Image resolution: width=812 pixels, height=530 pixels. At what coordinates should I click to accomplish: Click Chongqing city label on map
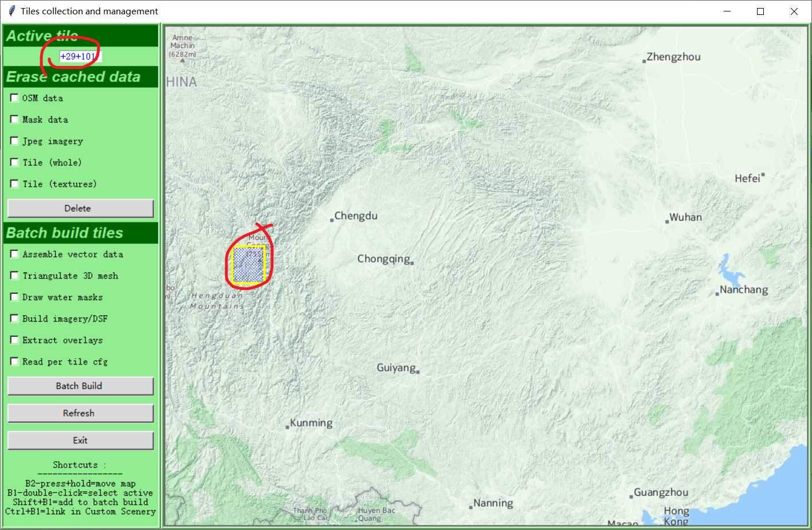[384, 259]
